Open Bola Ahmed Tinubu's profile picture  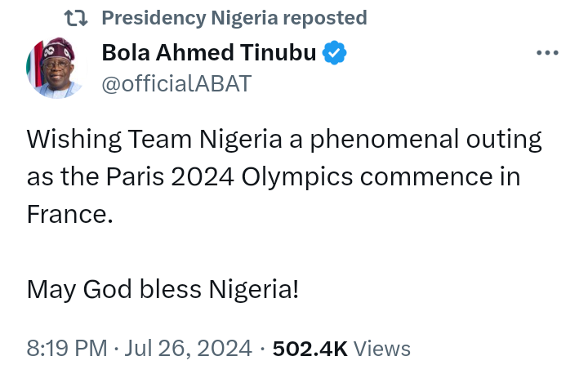point(56,69)
